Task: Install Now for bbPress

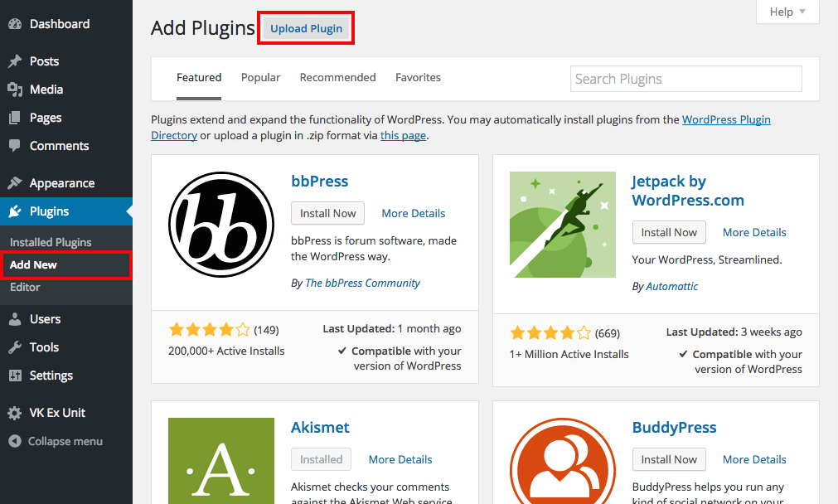Action: [327, 213]
